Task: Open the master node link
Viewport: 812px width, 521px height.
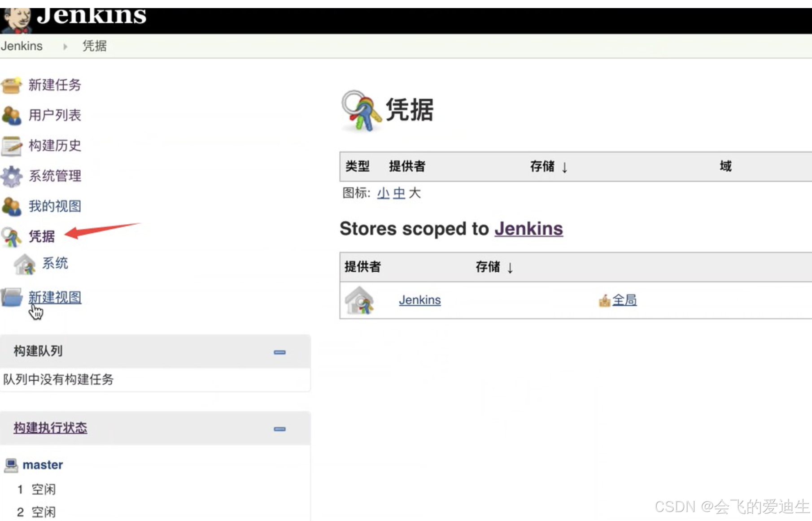Action: tap(43, 465)
